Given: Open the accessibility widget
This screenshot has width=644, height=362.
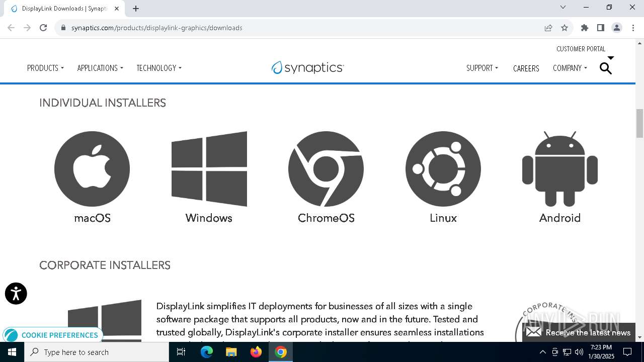Looking at the screenshot, I should click(x=16, y=294).
